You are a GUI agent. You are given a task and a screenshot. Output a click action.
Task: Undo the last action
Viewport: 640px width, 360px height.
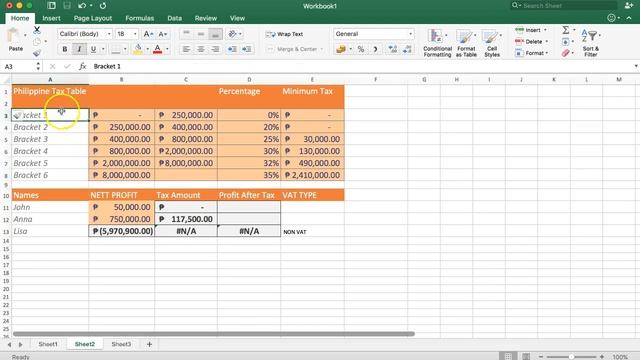(x=82, y=6)
